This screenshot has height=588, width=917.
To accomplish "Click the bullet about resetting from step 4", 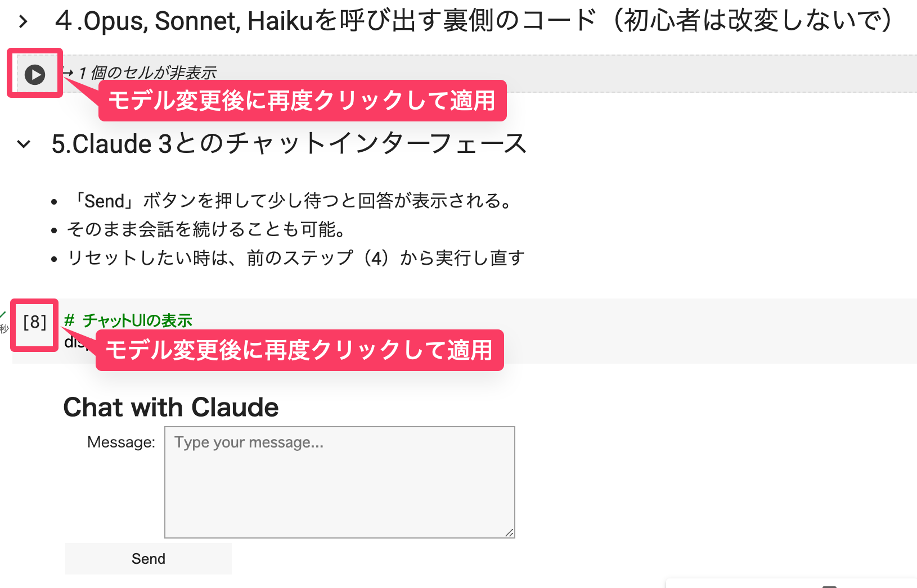I will (x=296, y=258).
